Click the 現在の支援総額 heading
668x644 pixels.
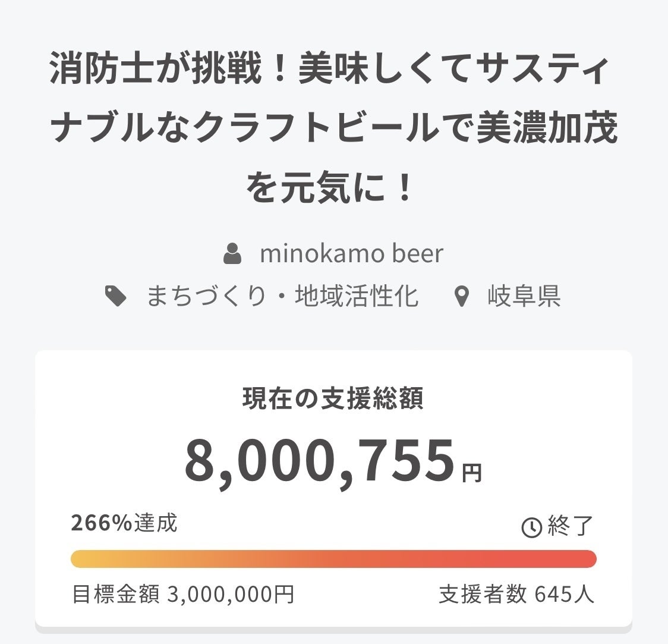(x=333, y=399)
